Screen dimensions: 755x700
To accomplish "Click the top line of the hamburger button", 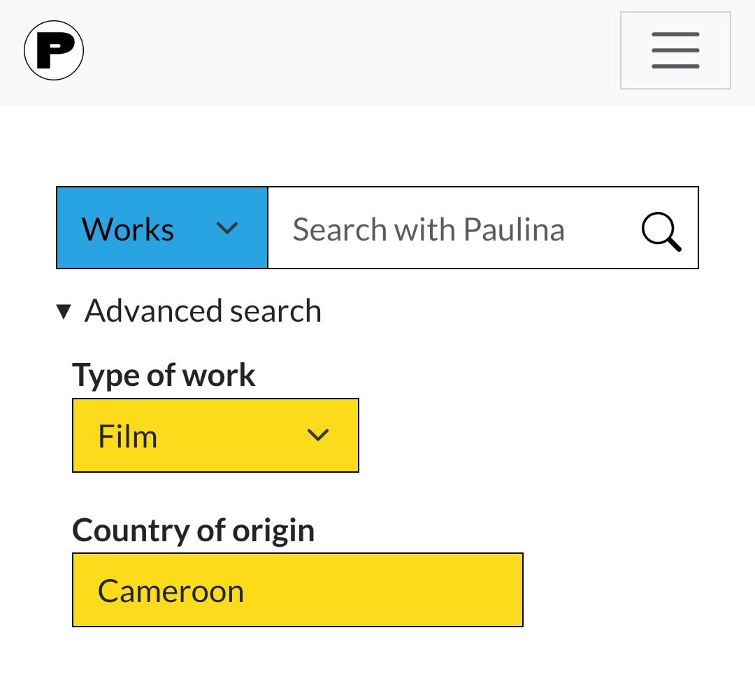I will [675, 34].
